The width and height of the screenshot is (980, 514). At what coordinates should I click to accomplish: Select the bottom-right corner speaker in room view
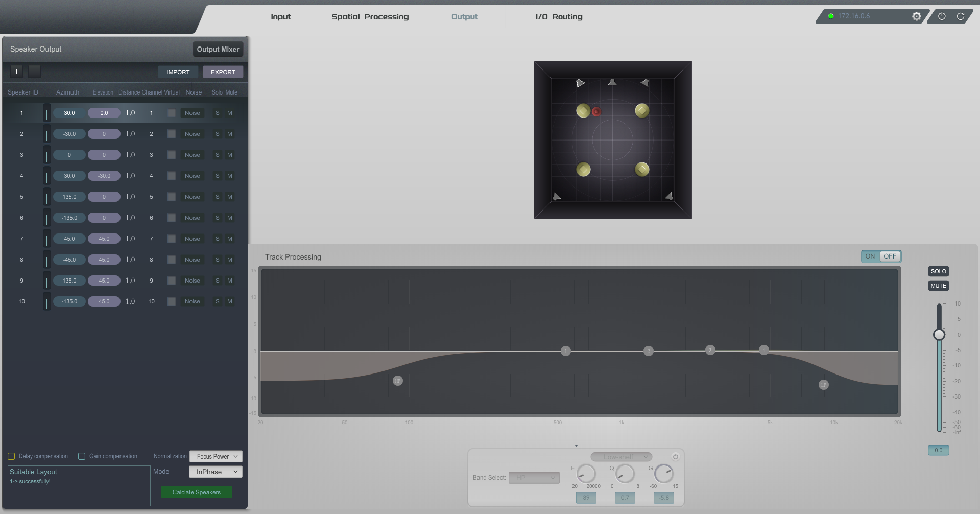[x=669, y=196]
